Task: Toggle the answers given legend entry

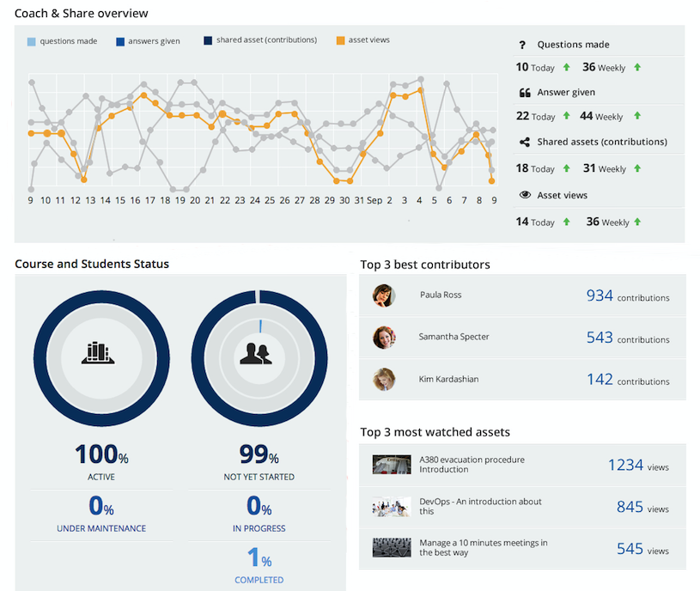Action: pos(147,40)
